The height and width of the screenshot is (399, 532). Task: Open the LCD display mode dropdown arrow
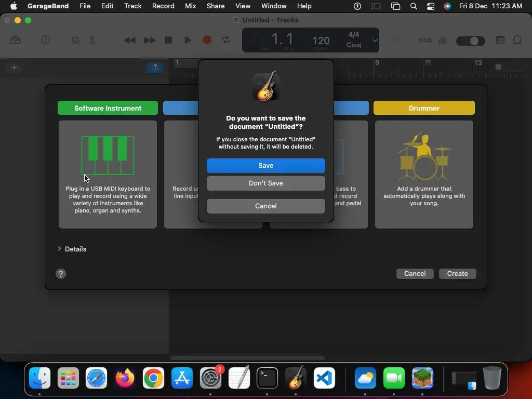click(375, 40)
